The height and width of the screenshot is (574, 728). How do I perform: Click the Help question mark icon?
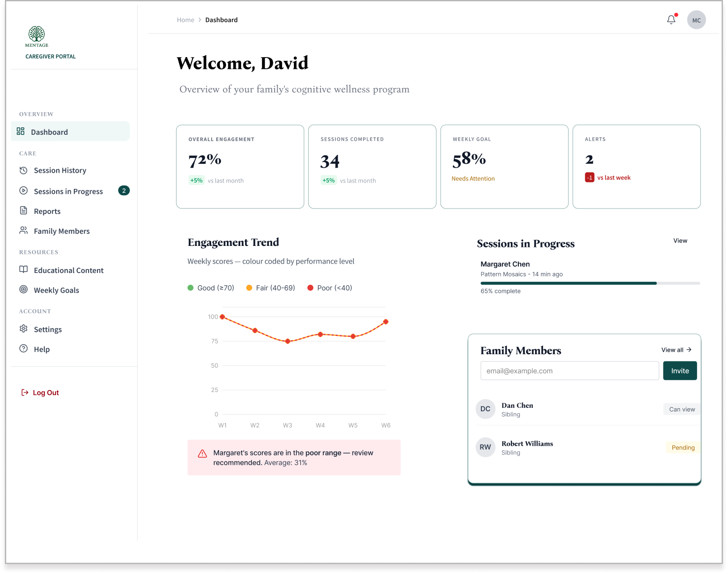[x=23, y=348]
